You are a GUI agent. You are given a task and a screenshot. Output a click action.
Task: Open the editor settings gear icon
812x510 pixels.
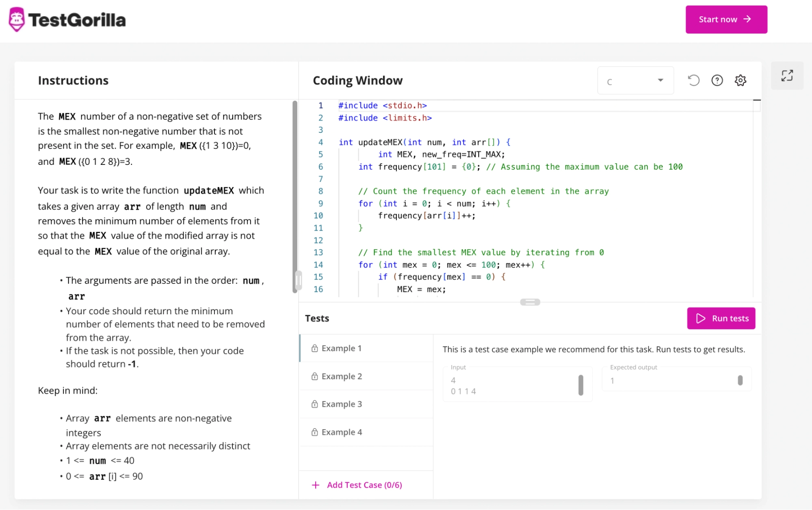741,80
